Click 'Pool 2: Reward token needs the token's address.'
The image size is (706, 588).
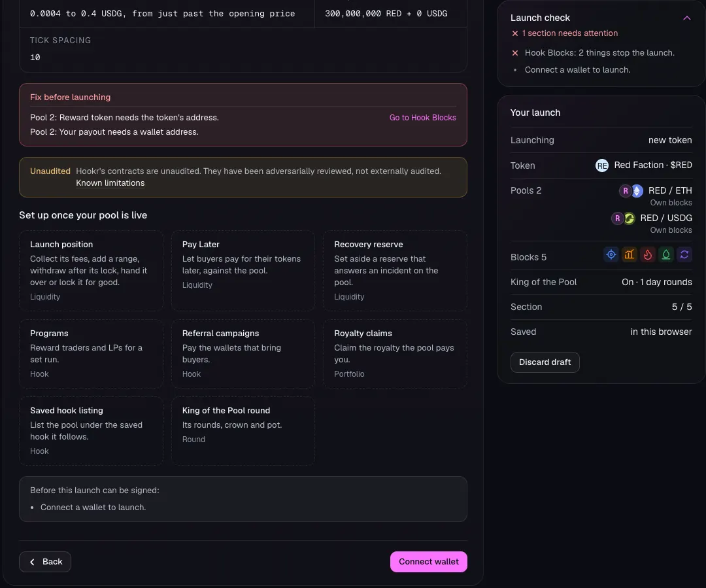click(124, 118)
